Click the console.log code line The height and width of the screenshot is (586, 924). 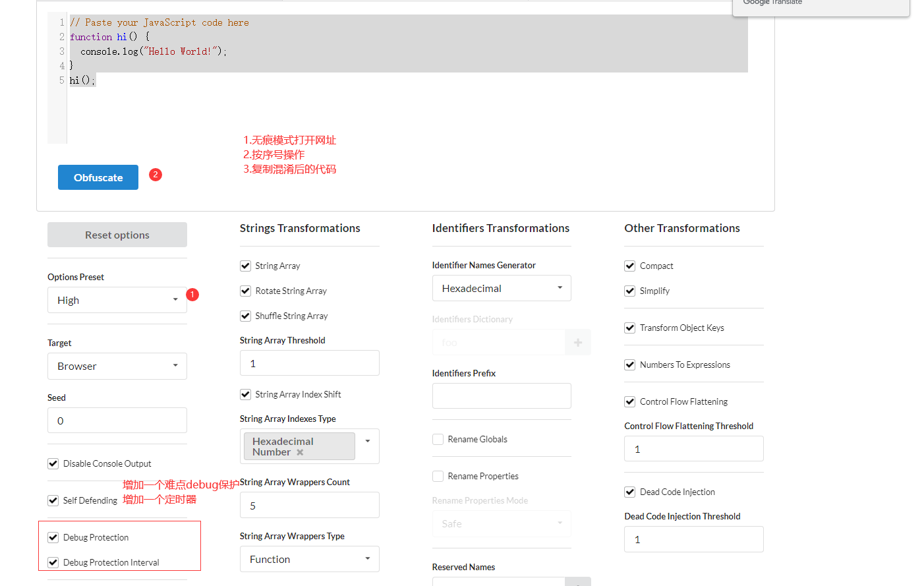click(x=154, y=51)
